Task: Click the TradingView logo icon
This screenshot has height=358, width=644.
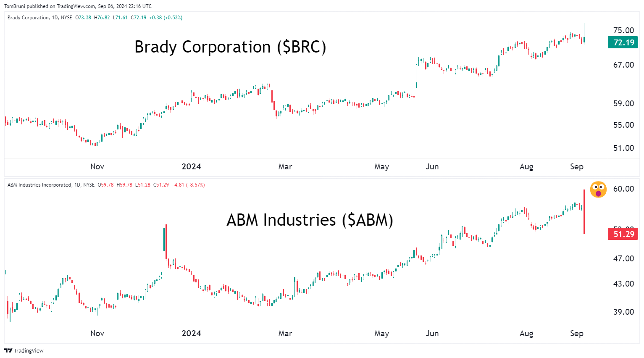Action: tap(8, 350)
